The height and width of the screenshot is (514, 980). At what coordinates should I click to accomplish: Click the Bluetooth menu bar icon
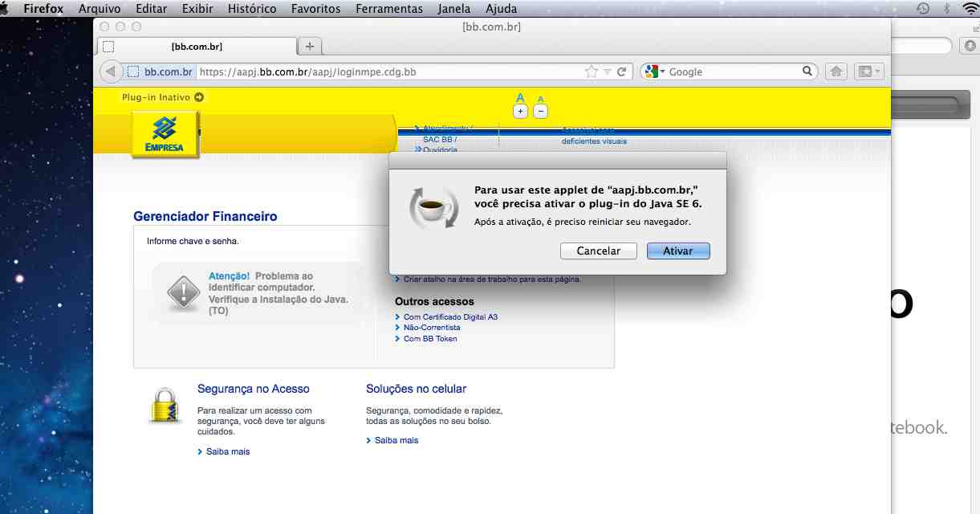pyautogui.click(x=946, y=9)
